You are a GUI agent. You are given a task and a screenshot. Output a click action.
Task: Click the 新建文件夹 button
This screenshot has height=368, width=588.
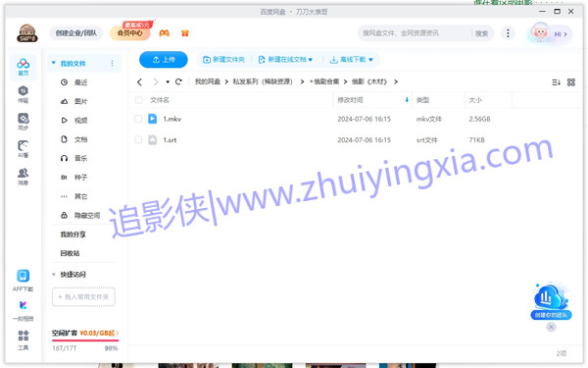point(223,59)
